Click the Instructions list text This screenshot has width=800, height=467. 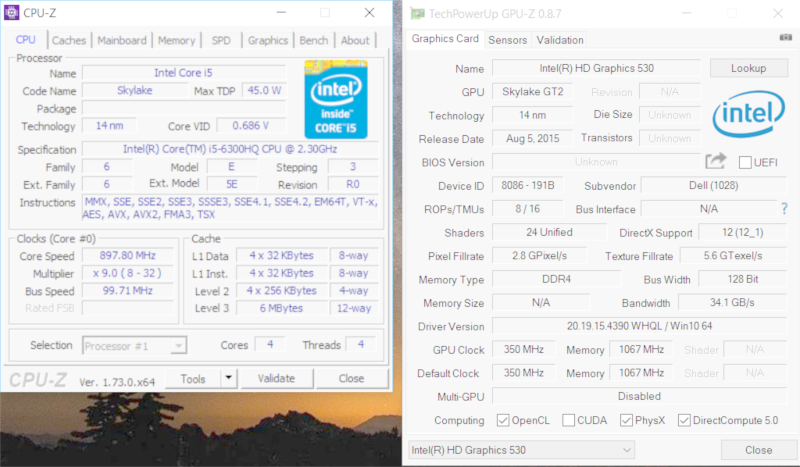click(231, 208)
